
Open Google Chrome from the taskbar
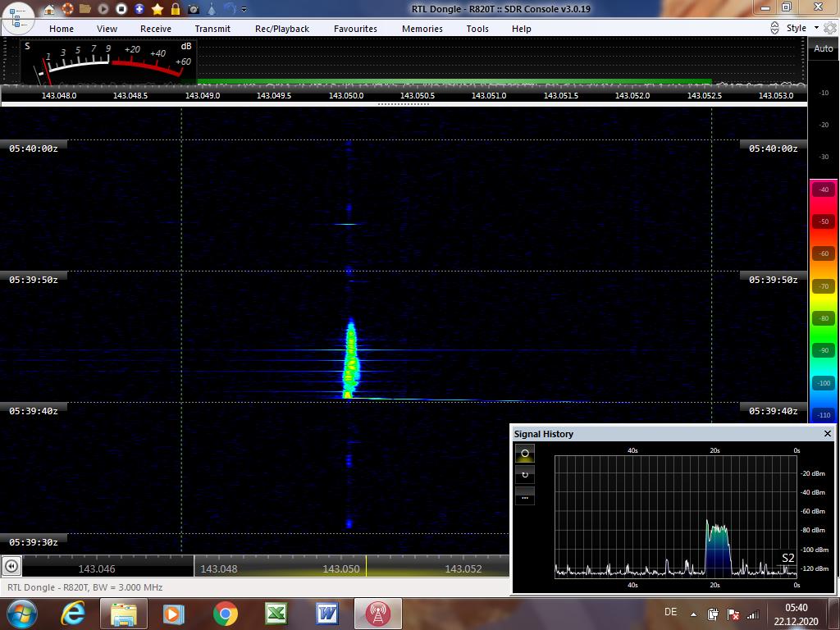225,614
